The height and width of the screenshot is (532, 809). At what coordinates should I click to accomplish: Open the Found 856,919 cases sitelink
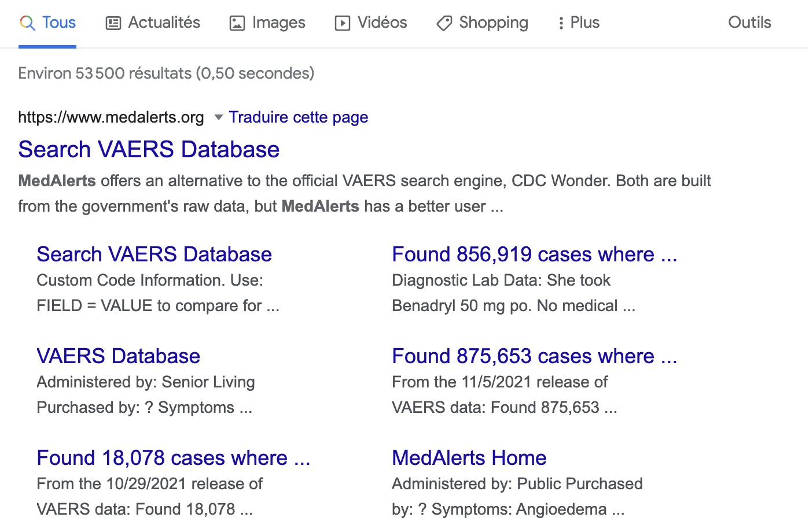click(x=534, y=254)
